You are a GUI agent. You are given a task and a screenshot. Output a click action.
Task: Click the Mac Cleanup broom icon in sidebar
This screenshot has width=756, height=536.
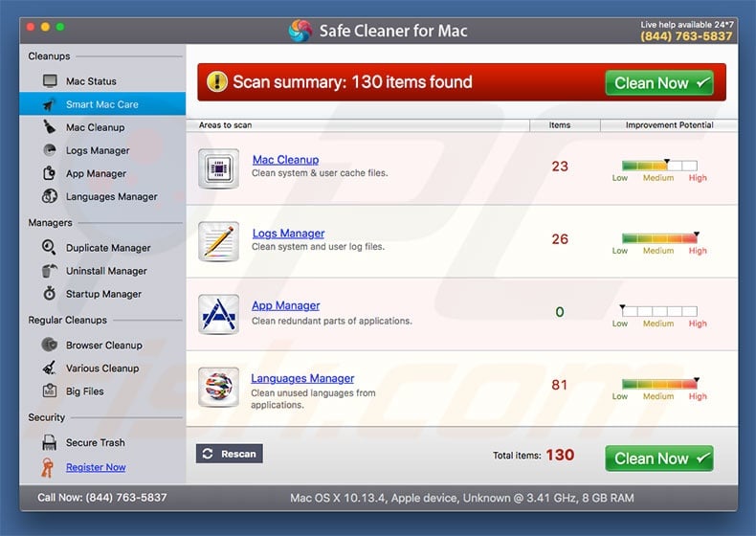49,127
